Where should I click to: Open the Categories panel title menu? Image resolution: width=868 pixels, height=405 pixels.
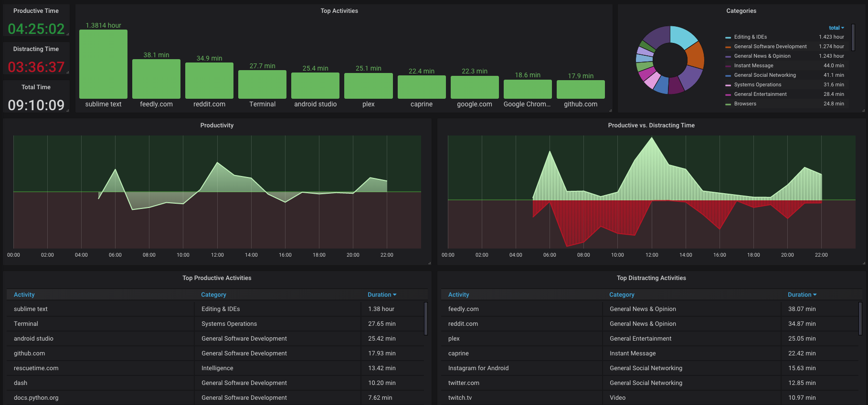click(x=741, y=11)
